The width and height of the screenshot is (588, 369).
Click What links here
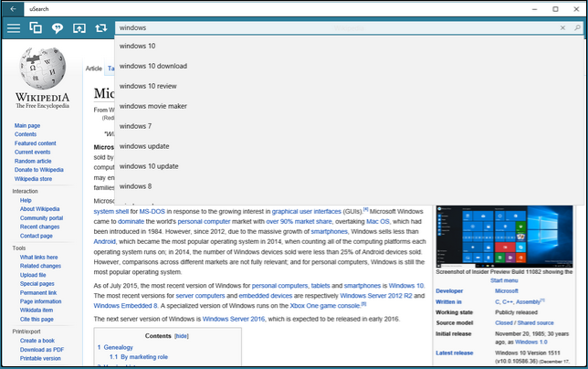coord(39,258)
